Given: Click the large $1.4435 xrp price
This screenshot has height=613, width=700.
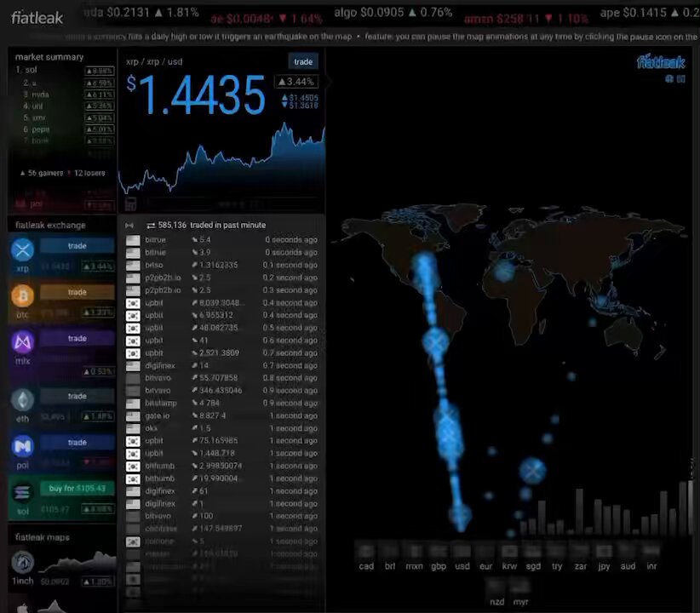Looking at the screenshot, I should (196, 95).
